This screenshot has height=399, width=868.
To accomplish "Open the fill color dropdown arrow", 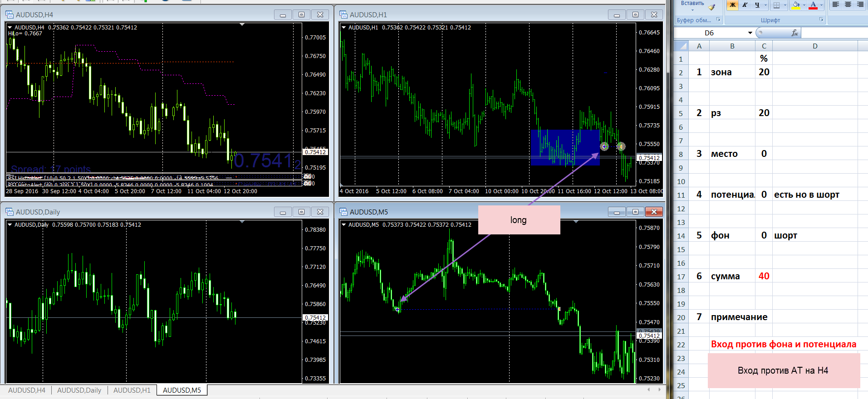I will pyautogui.click(x=804, y=5).
